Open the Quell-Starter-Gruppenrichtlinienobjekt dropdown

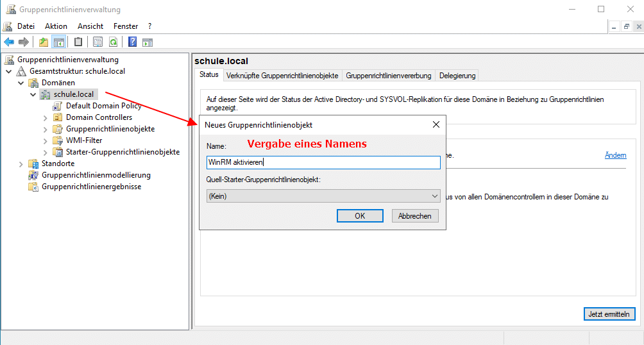(x=323, y=196)
